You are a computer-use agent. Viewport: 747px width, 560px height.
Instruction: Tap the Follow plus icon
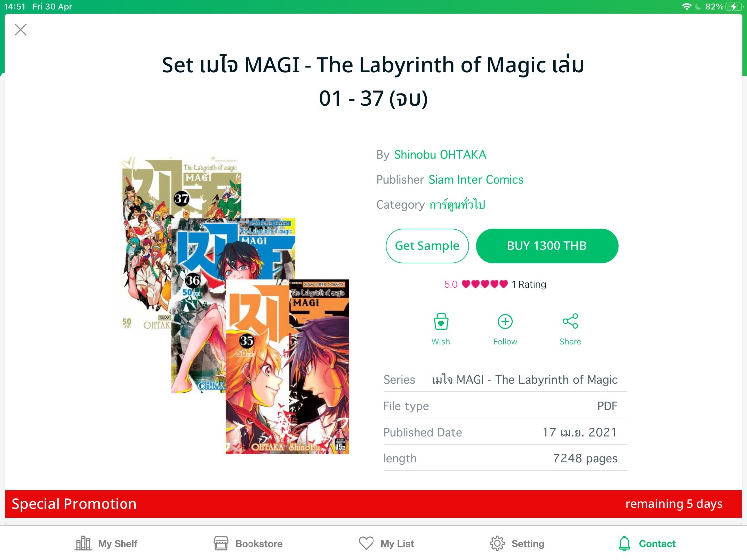505,322
